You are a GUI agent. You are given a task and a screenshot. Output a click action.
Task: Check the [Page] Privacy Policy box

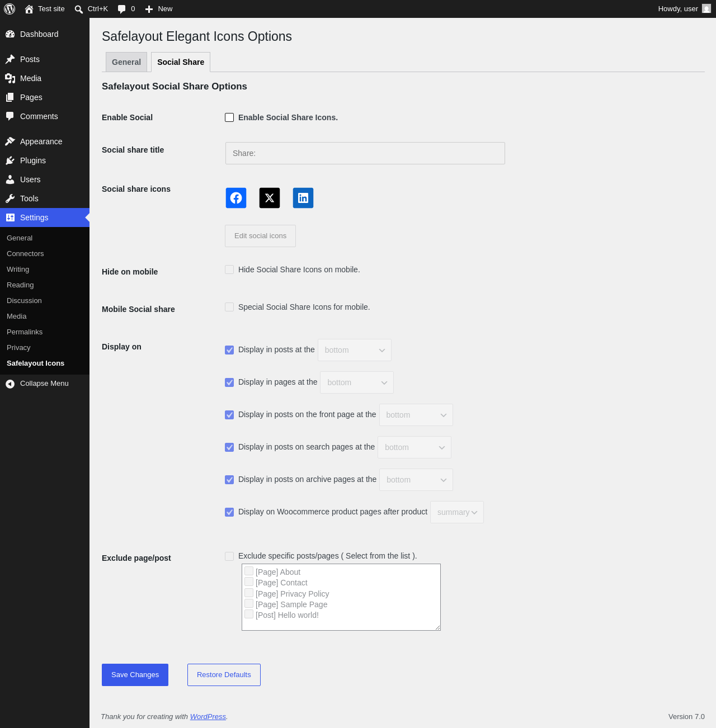(249, 593)
